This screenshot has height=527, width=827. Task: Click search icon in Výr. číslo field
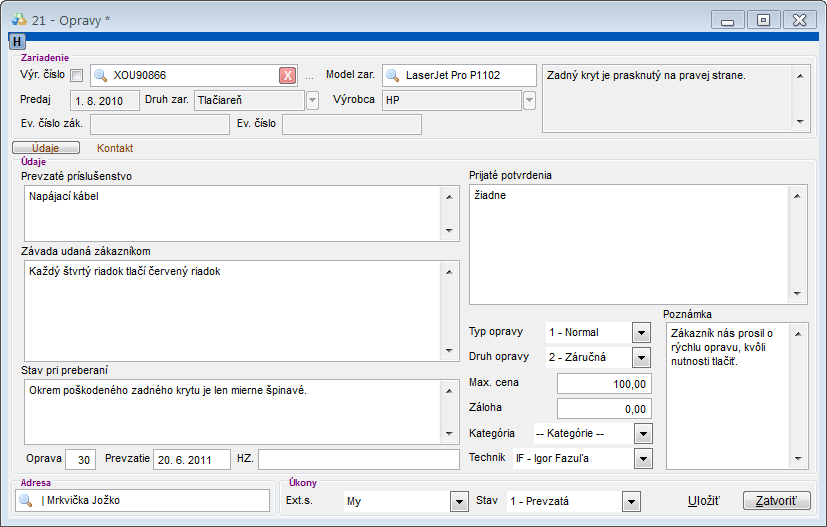100,75
